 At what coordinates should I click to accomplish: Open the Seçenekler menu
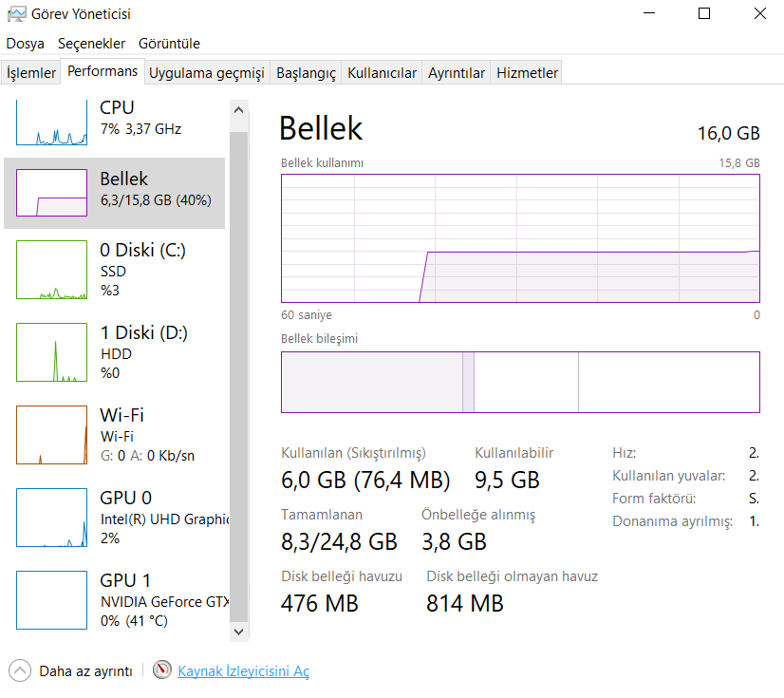pyautogui.click(x=91, y=44)
